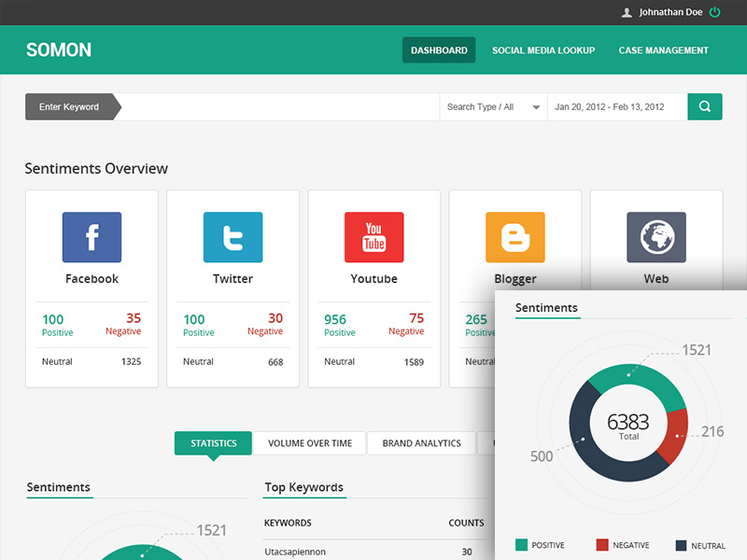Click the COUNTS column header
The height and width of the screenshot is (560, 747).
pos(466,523)
